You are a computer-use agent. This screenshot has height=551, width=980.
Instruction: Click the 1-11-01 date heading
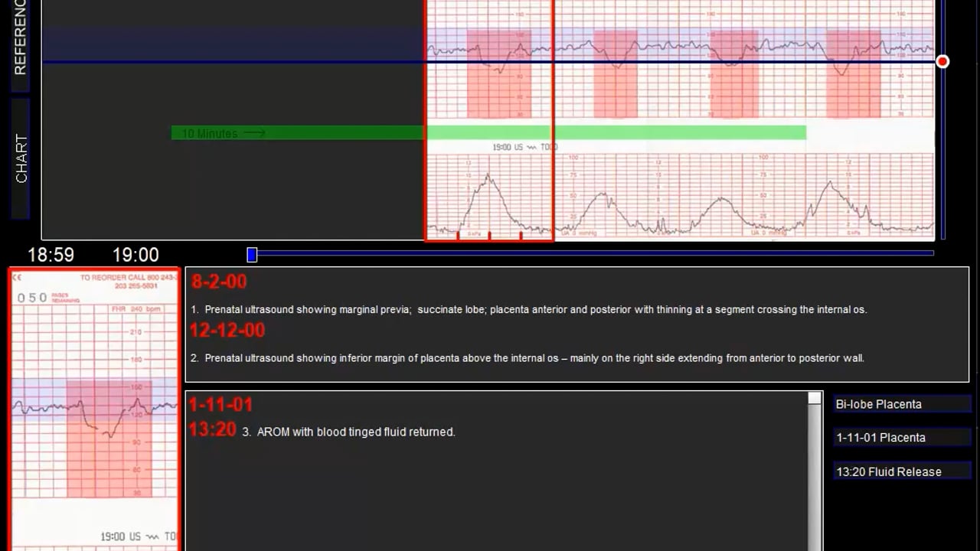click(220, 404)
